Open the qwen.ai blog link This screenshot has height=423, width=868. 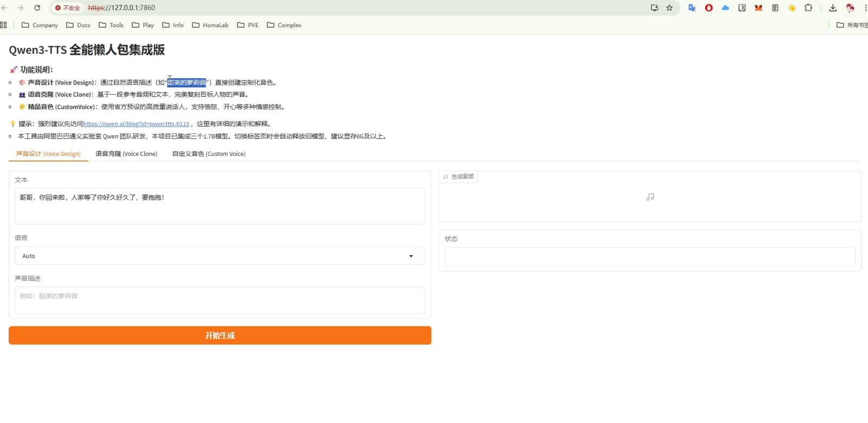point(136,124)
